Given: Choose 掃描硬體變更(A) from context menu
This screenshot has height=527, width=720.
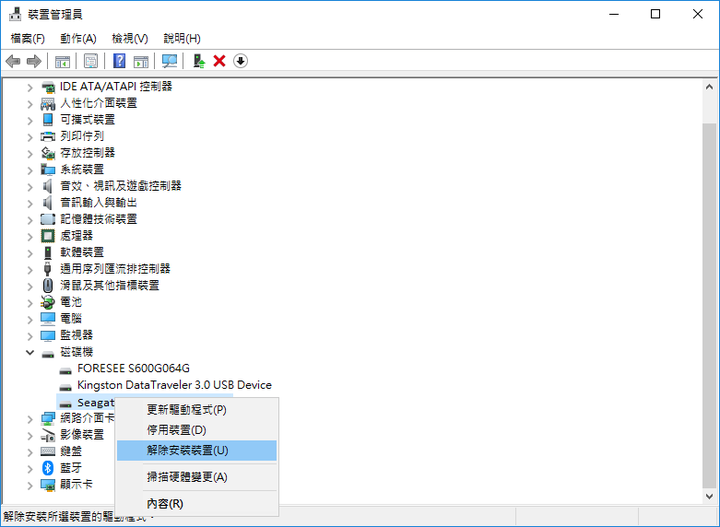Looking at the screenshot, I should (x=197, y=477).
